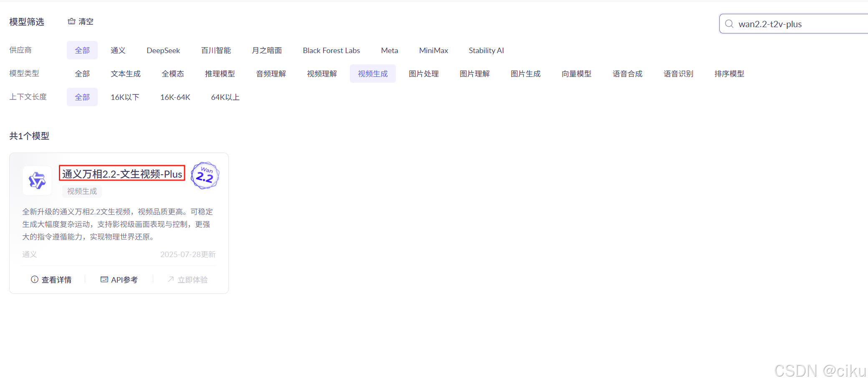Click the 立即体验 button
Image resolution: width=868 pixels, height=385 pixels.
click(187, 279)
